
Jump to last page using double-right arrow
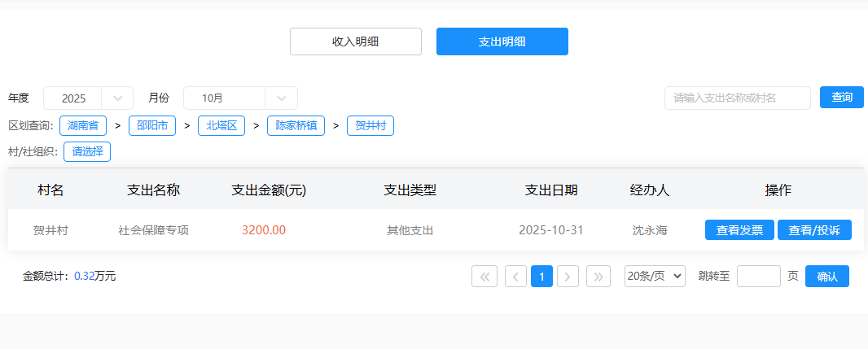coord(598,277)
